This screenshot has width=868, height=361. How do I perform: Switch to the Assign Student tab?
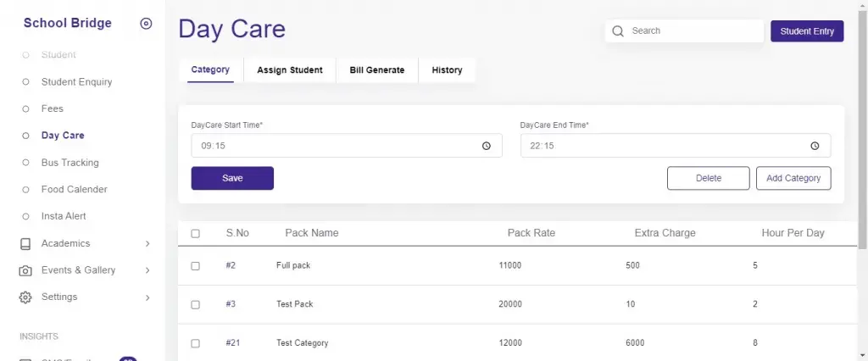(x=290, y=70)
